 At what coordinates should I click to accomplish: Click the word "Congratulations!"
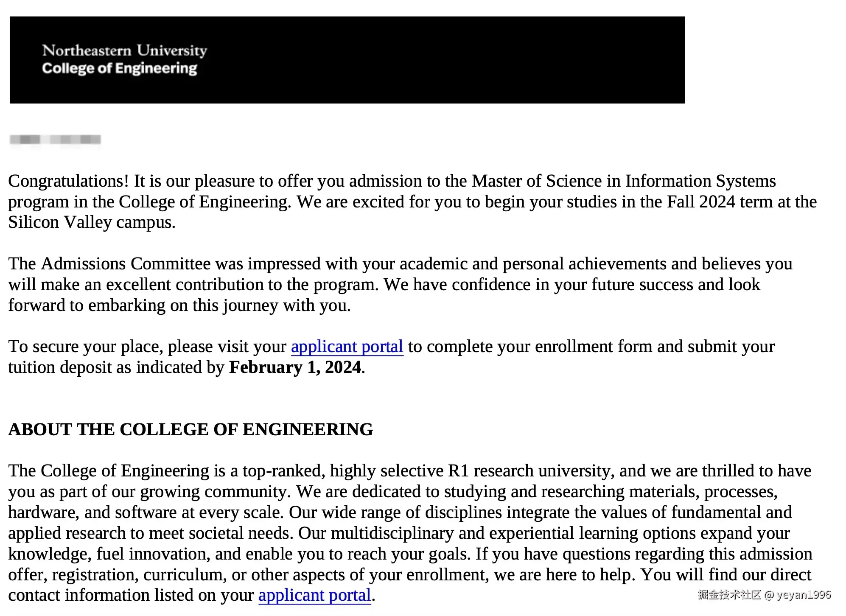pos(68,181)
